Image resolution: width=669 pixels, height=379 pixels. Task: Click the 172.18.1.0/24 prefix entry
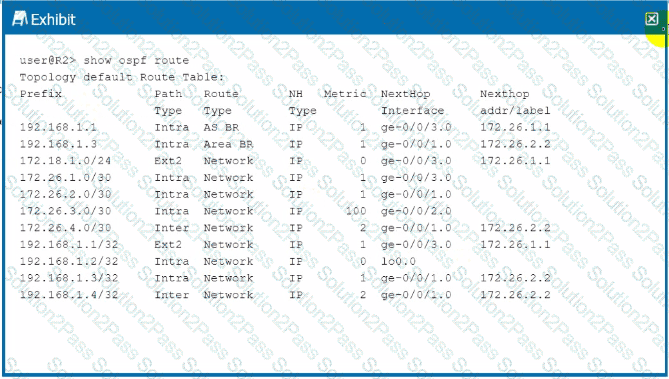click(65, 160)
